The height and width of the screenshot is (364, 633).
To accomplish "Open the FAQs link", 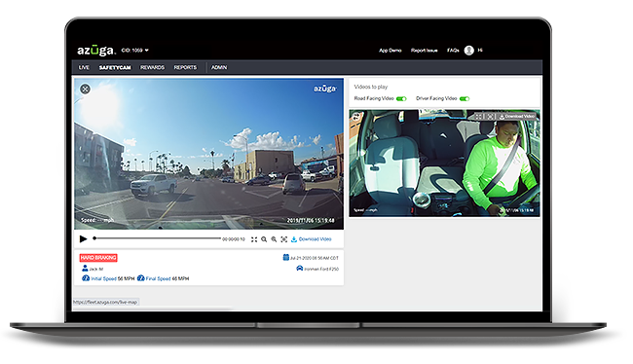I will pos(453,51).
